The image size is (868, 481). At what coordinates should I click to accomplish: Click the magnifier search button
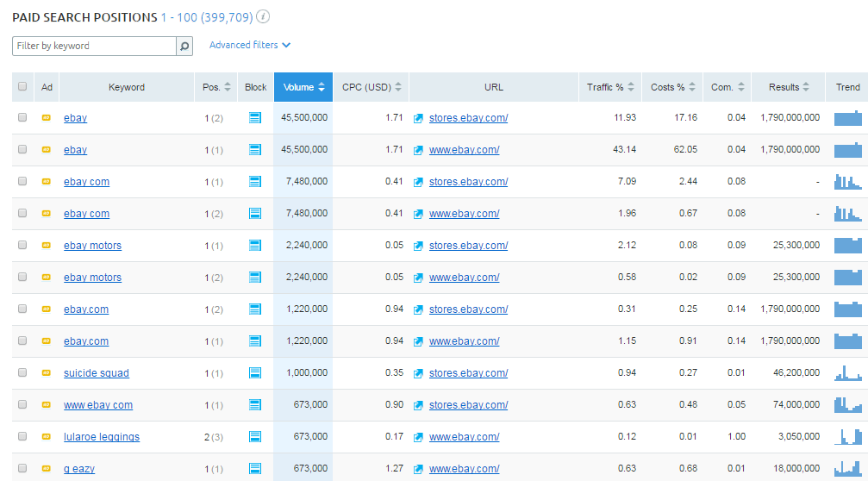[x=184, y=46]
